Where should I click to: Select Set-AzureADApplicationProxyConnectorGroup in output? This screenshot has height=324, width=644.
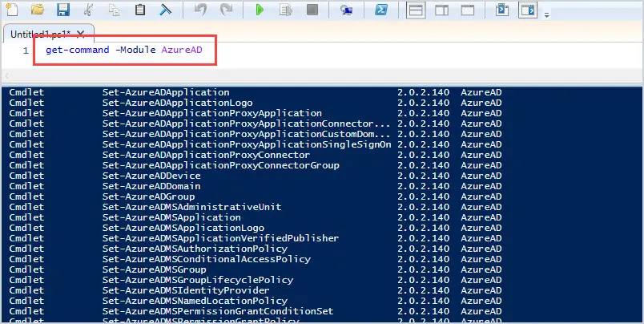click(x=220, y=165)
